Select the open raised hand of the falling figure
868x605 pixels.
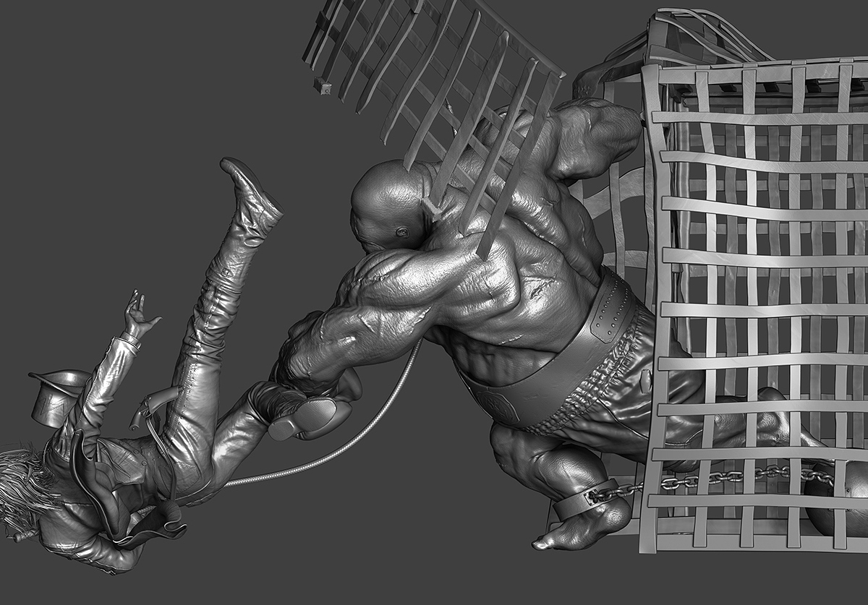coord(139,315)
